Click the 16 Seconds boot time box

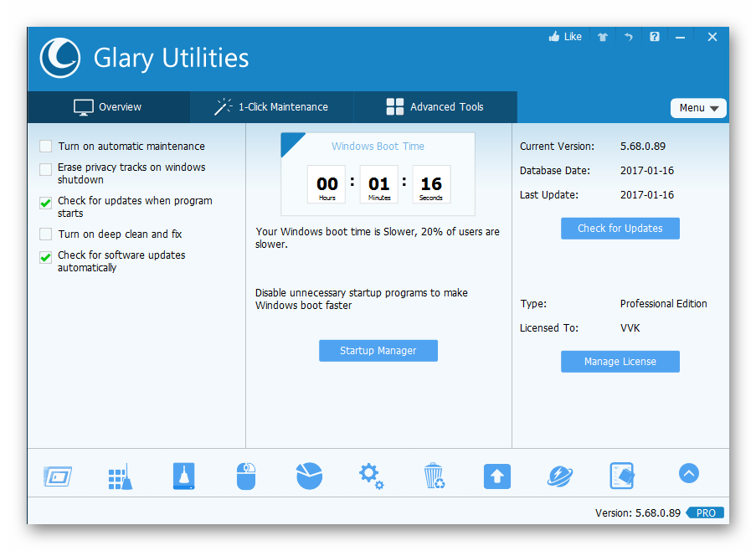pyautogui.click(x=431, y=184)
